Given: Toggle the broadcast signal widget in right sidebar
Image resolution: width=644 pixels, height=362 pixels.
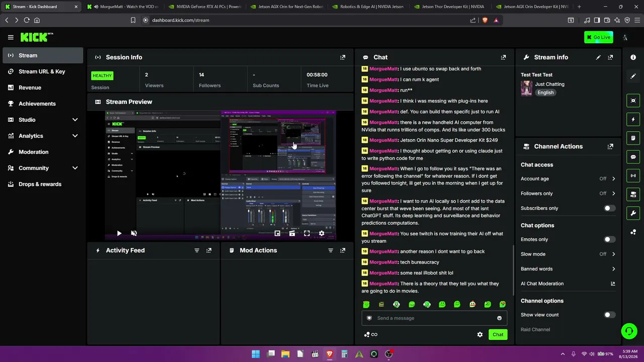Looking at the screenshot, I should click(633, 175).
